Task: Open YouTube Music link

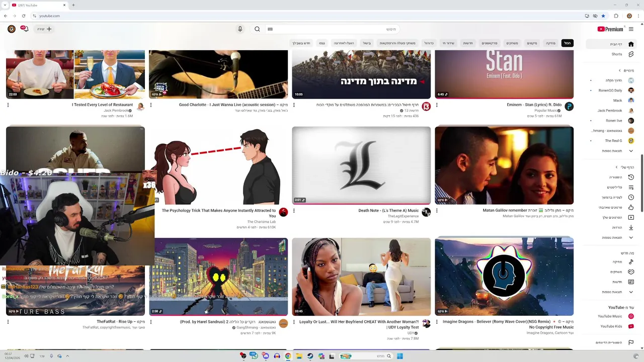Action: pos(611,316)
